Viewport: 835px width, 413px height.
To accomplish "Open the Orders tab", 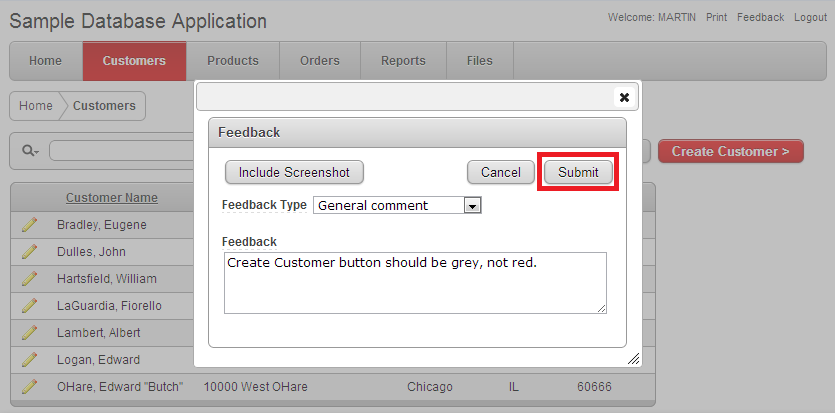I will [x=319, y=61].
